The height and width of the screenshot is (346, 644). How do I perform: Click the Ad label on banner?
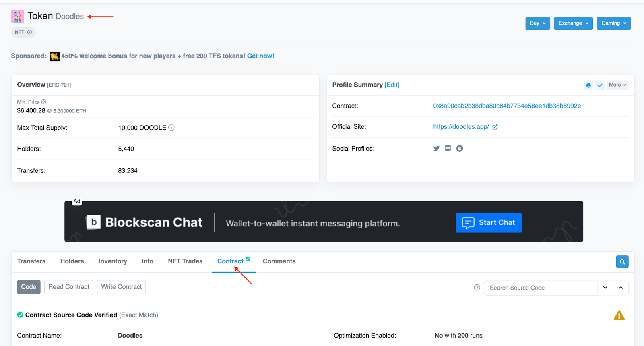(77, 201)
